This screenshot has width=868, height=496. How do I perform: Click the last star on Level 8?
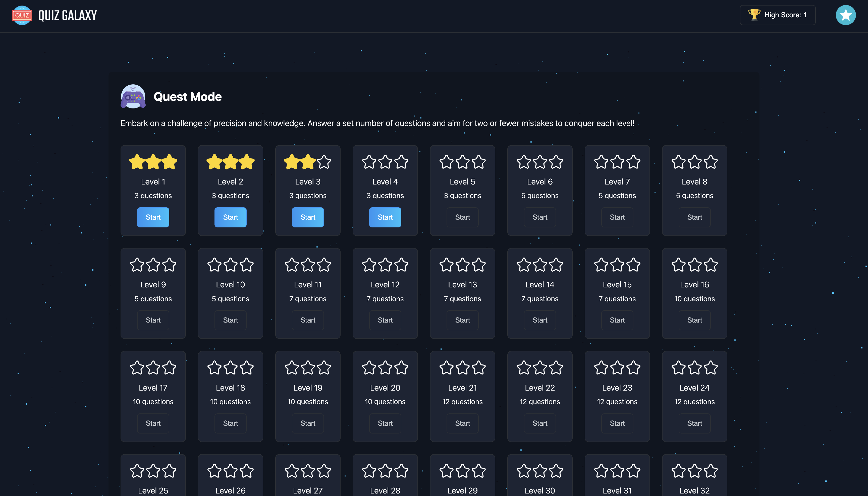coord(711,162)
